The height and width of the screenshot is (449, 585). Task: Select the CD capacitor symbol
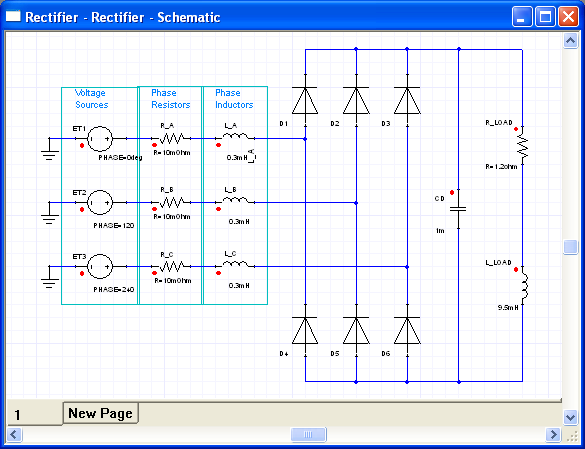[x=458, y=209]
